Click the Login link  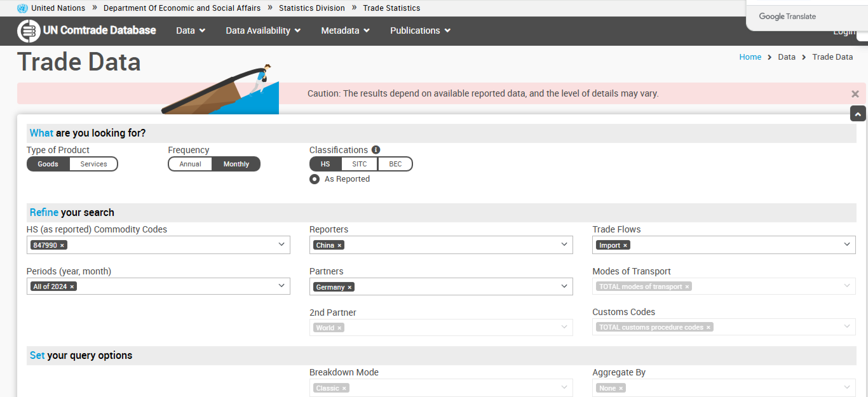[844, 32]
